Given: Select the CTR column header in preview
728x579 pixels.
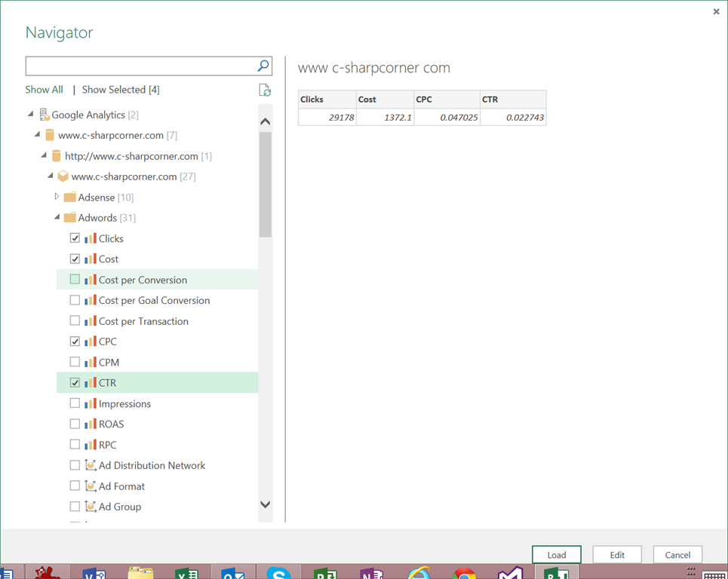Looking at the screenshot, I should pyautogui.click(x=513, y=100).
